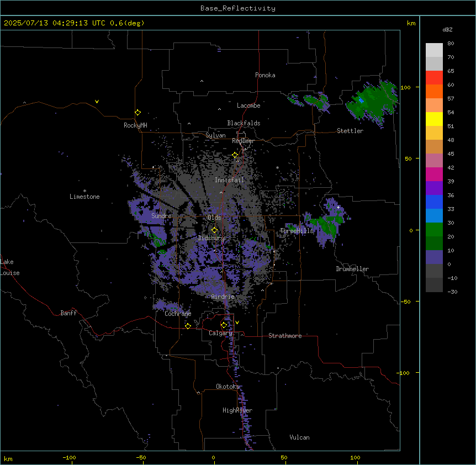Click the RedDeer city label
This screenshot has width=476, height=465.
tap(243, 141)
